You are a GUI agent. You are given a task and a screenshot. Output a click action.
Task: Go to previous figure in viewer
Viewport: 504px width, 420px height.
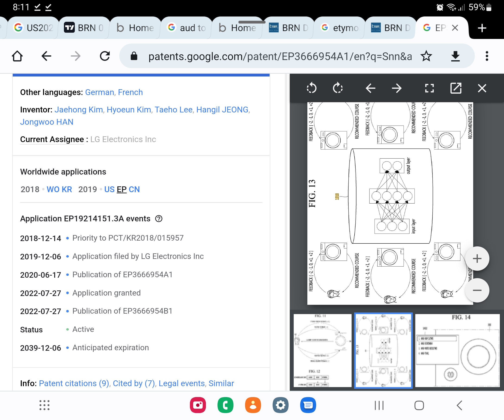(370, 88)
